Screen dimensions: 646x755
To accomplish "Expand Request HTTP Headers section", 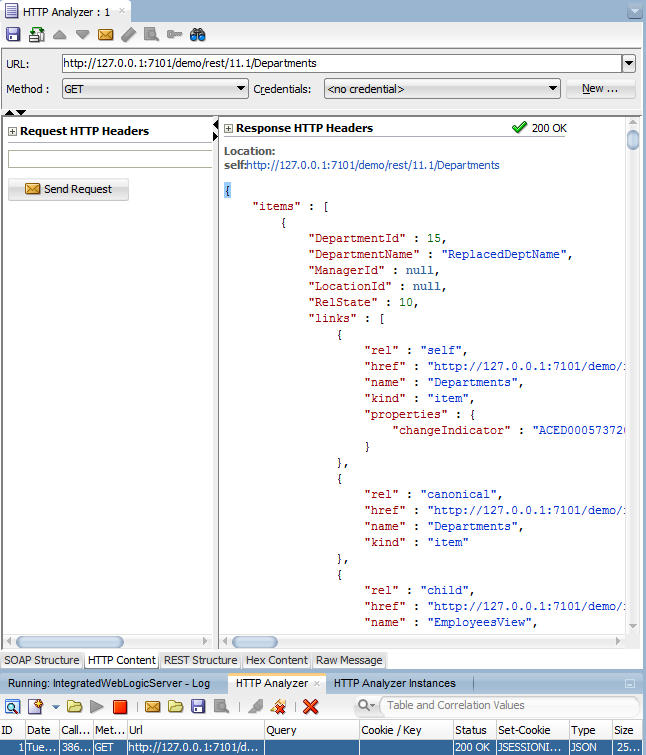I will coord(13,131).
